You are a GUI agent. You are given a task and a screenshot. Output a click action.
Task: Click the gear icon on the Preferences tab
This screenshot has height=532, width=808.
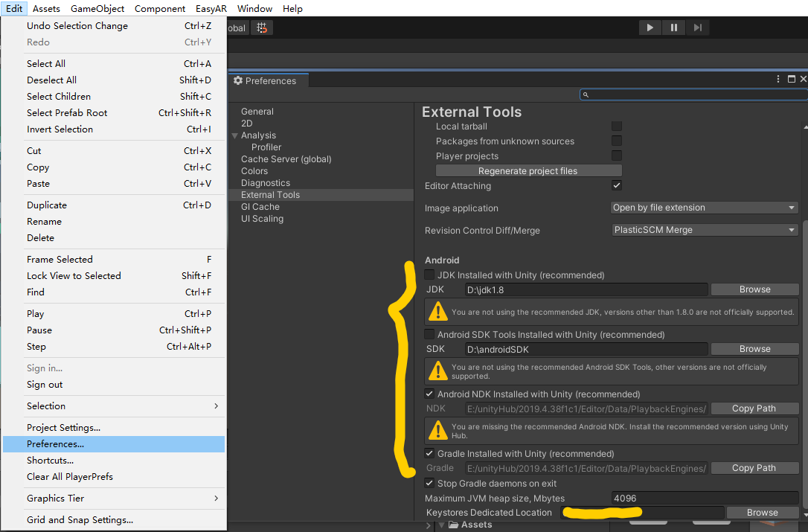click(x=237, y=80)
